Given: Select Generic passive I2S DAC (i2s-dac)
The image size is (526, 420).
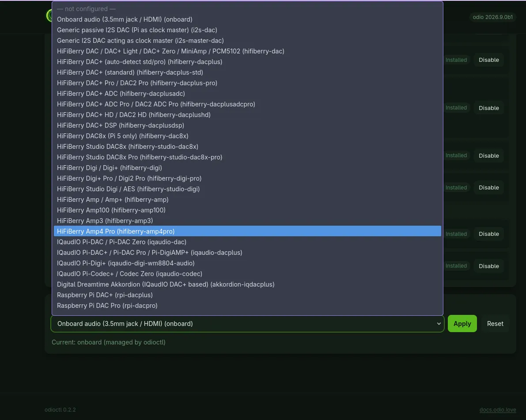Looking at the screenshot, I should click(247, 30).
